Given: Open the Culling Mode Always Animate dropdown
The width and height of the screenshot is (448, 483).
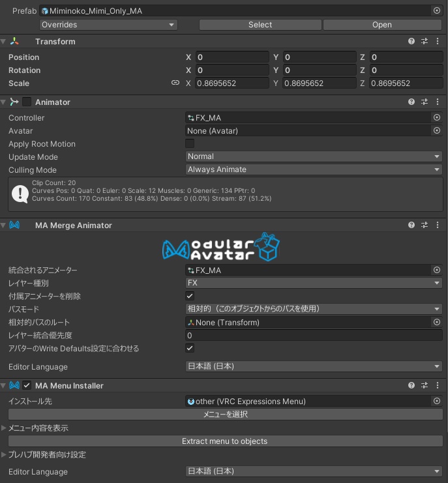Looking at the screenshot, I should 314,169.
